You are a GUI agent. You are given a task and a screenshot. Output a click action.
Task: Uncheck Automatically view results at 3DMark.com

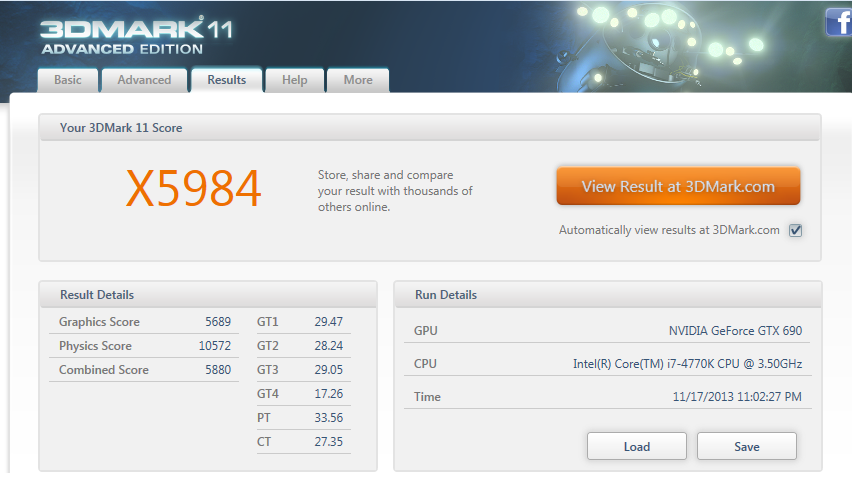pyautogui.click(x=796, y=230)
